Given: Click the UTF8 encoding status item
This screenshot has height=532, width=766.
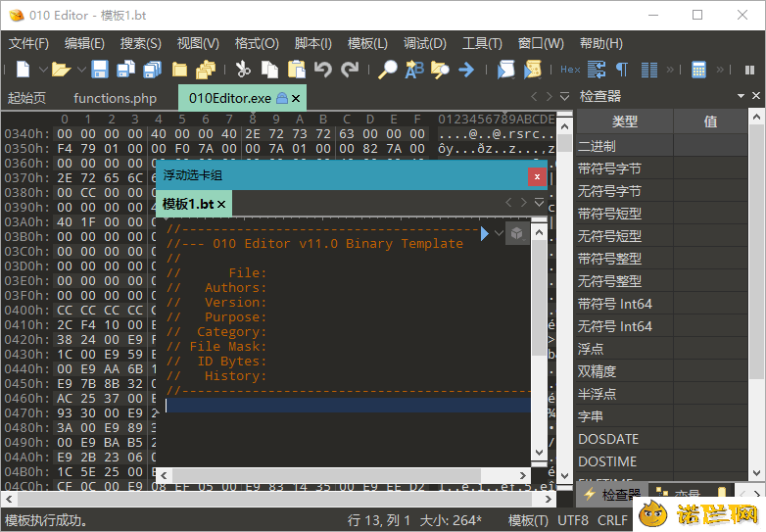Looking at the screenshot, I should (573, 521).
